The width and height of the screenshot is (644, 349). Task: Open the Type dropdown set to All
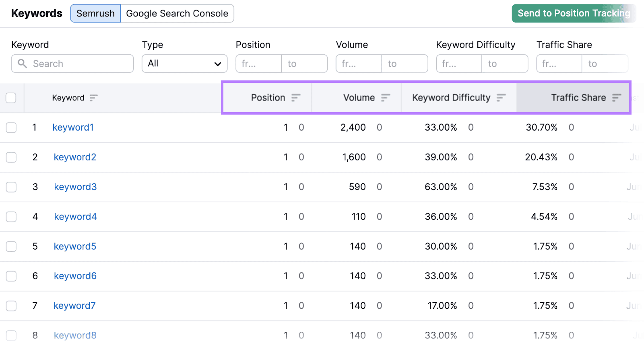click(x=184, y=64)
